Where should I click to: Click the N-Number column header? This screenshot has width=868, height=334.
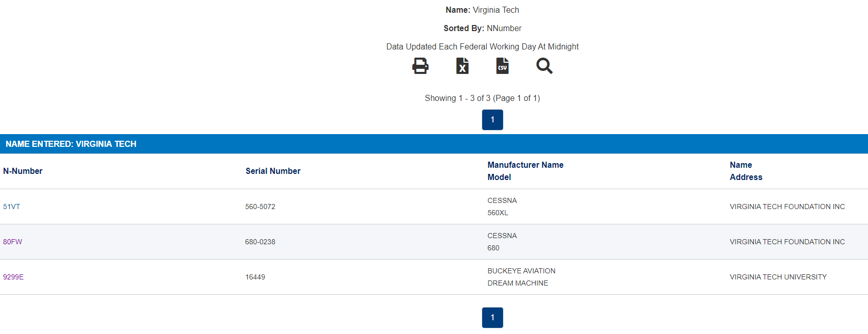[23, 171]
